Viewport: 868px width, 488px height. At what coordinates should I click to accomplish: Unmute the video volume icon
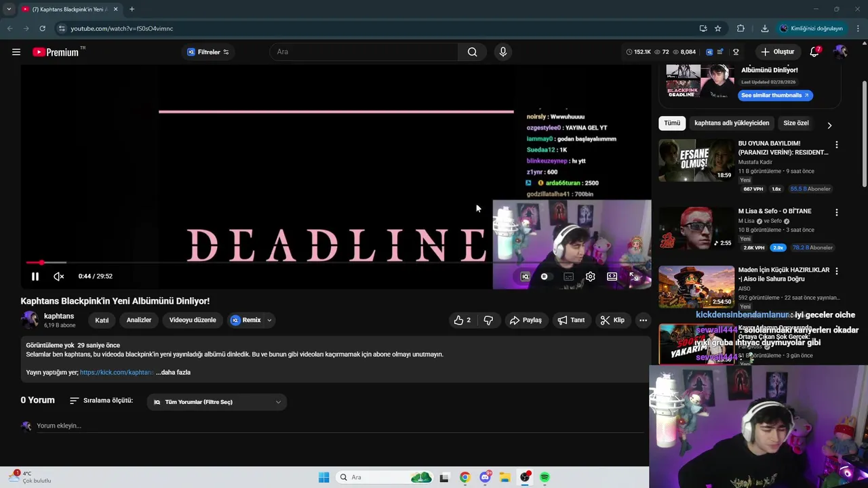click(x=59, y=277)
